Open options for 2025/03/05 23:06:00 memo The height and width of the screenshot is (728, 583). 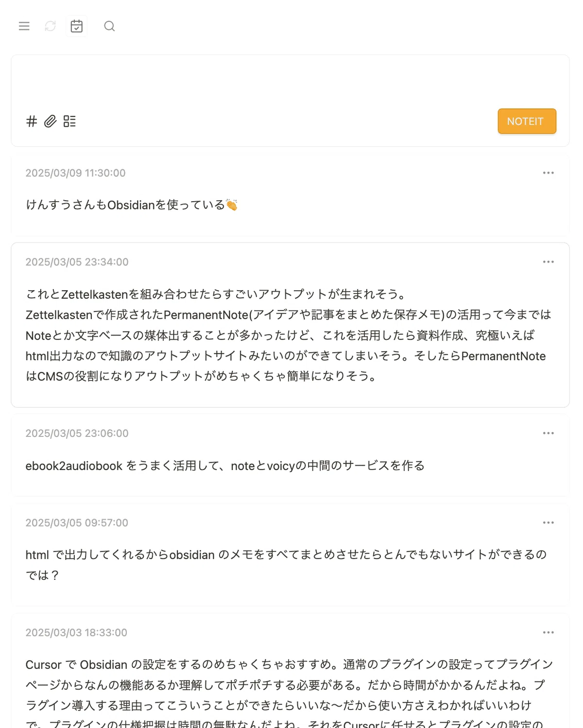[548, 433]
